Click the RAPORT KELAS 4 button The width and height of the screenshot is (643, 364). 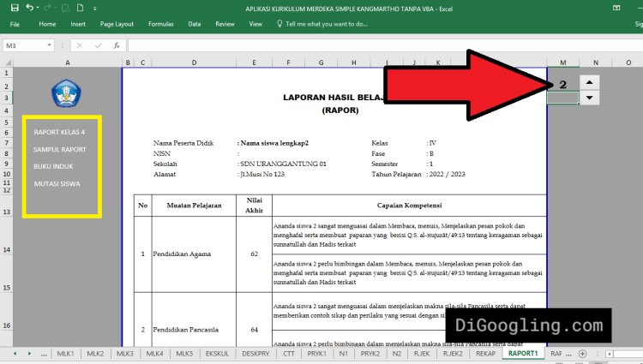[59, 132]
